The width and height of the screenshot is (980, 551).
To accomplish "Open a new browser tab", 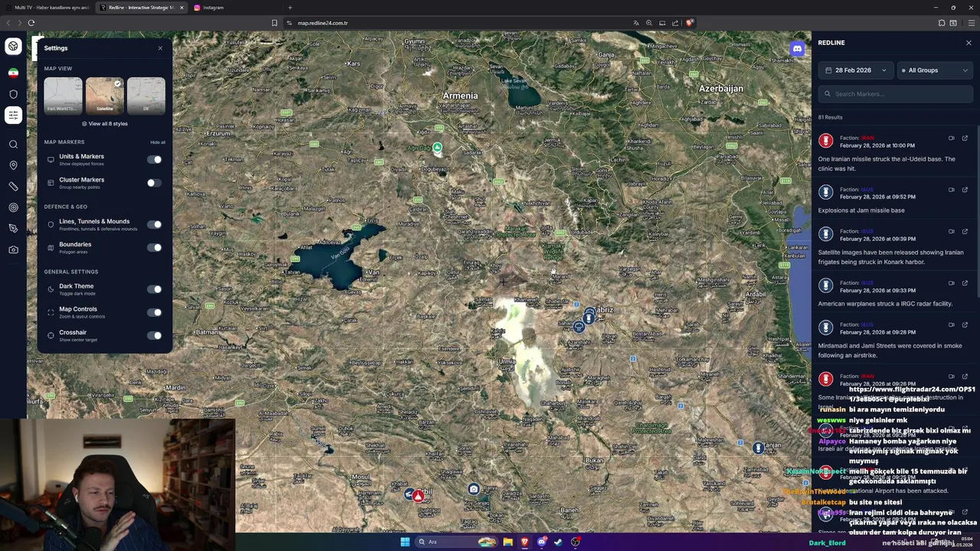I will (289, 8).
